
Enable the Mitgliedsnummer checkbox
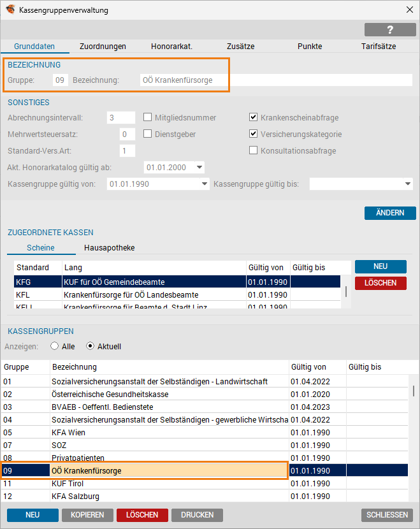click(148, 117)
